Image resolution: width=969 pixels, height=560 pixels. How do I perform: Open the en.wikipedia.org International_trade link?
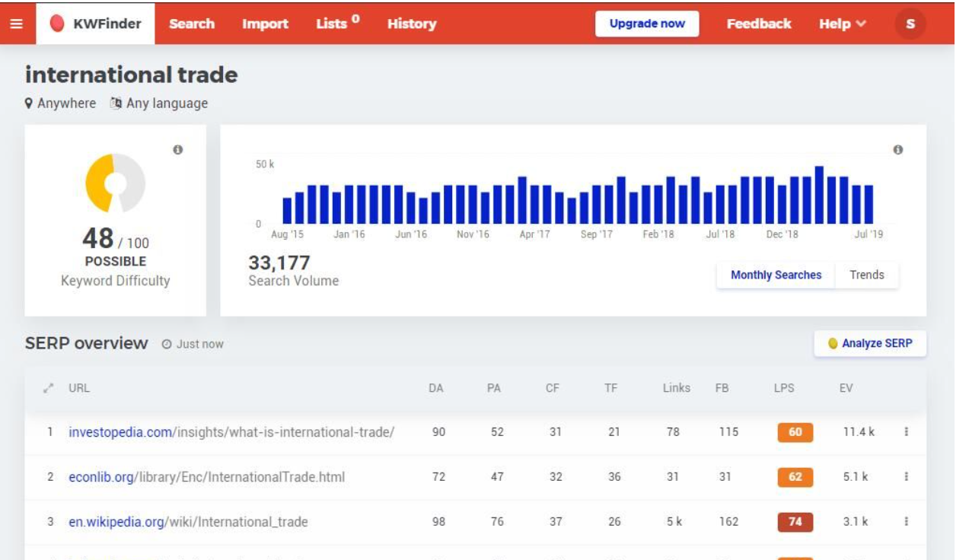click(188, 522)
